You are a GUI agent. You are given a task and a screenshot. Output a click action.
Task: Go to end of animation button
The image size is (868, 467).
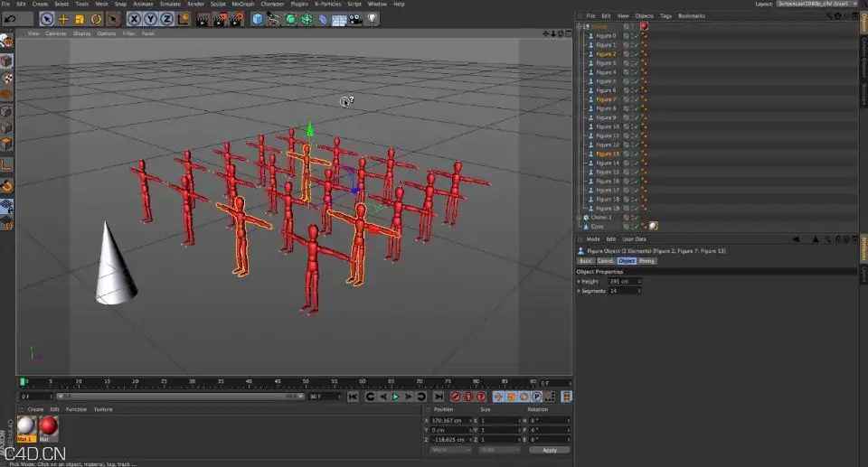pyautogui.click(x=439, y=397)
